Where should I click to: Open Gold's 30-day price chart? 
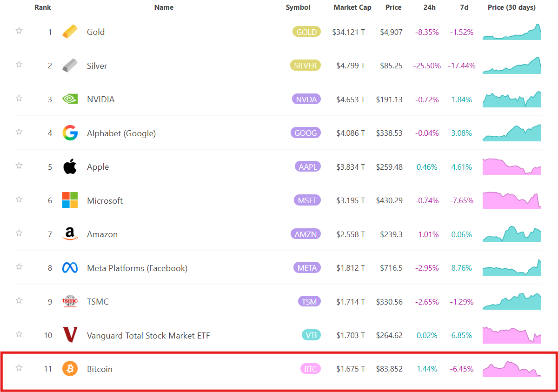click(511, 32)
